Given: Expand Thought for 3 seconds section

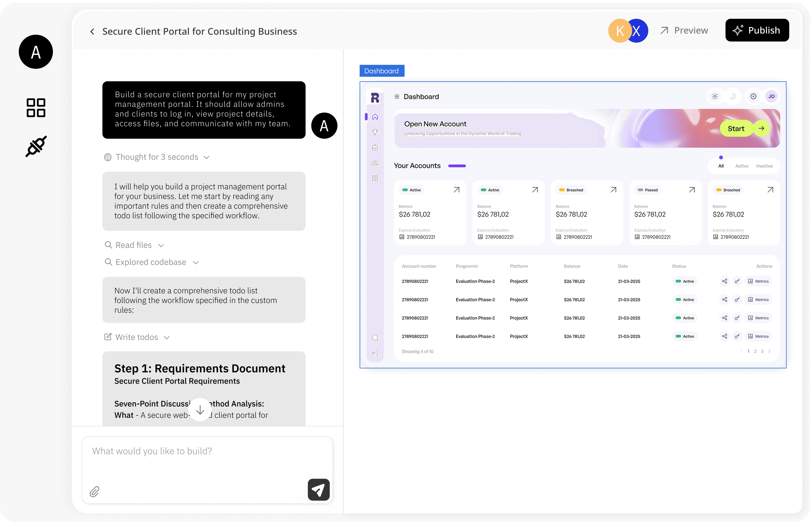Looking at the screenshot, I should point(156,157).
